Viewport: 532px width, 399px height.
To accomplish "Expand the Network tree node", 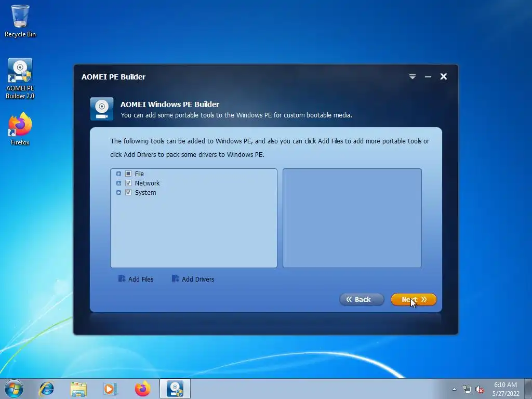I will 119,183.
